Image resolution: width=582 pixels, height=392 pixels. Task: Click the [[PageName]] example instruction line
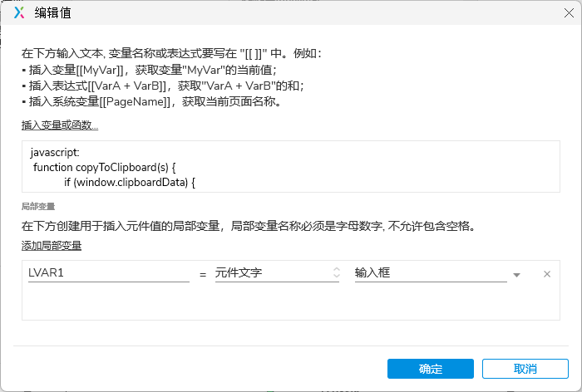(x=154, y=102)
